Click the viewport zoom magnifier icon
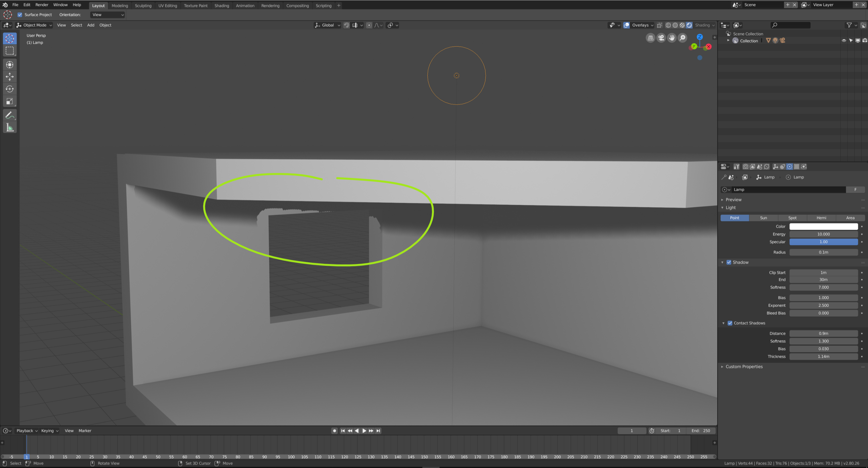This screenshot has height=468, width=868. click(x=683, y=38)
